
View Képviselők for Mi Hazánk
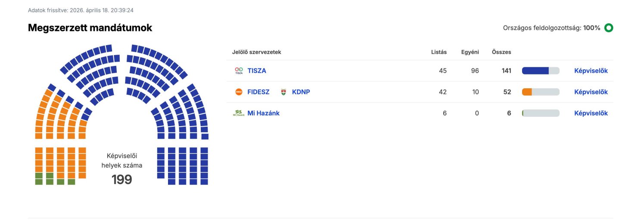(x=591, y=113)
